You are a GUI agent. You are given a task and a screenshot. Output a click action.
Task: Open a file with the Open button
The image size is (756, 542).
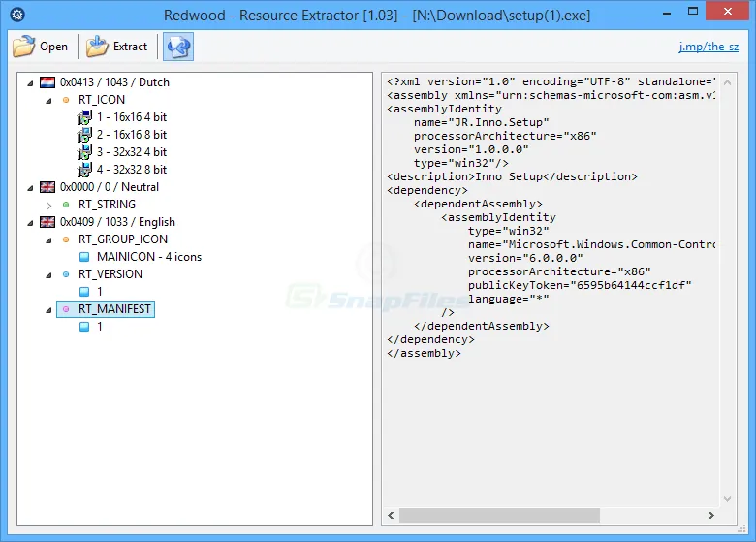[41, 47]
